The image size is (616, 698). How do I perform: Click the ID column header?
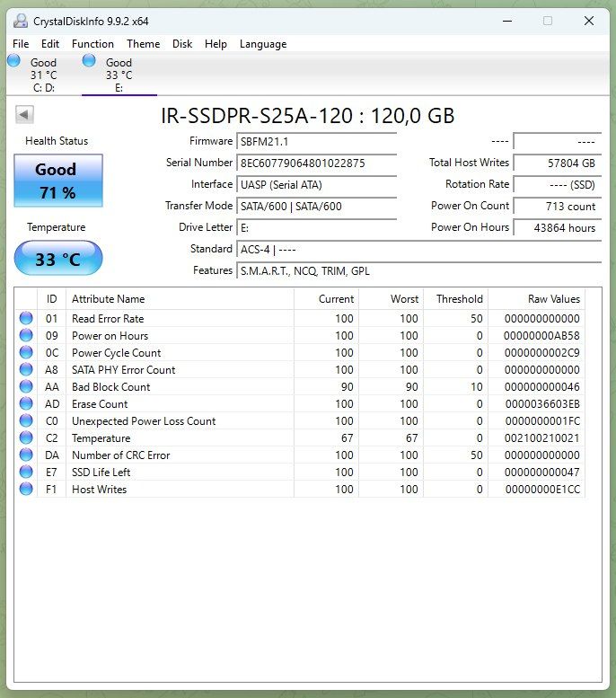click(51, 299)
